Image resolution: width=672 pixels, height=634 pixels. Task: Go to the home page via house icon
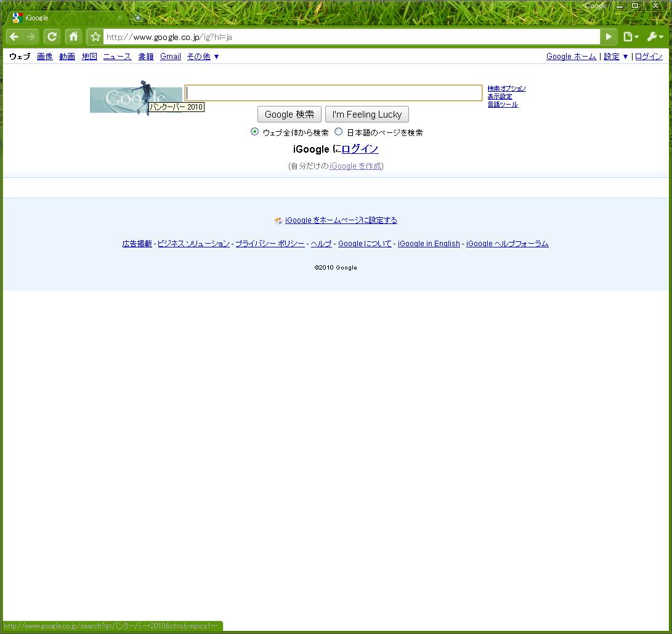click(x=74, y=37)
